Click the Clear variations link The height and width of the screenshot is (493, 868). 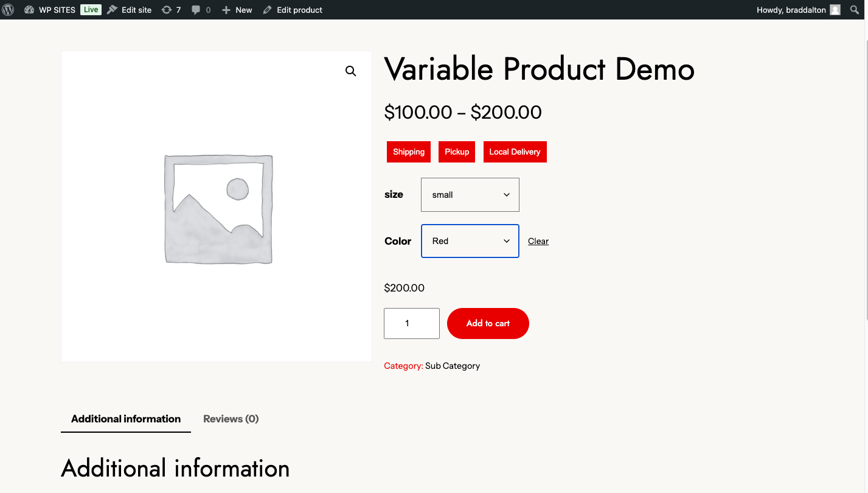[x=538, y=241]
